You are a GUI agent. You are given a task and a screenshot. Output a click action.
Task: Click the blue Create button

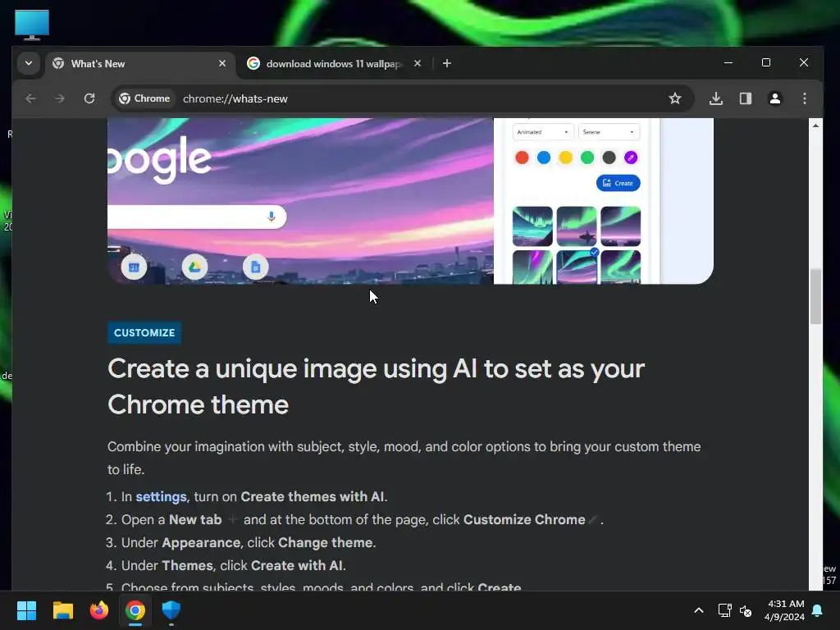[619, 183]
